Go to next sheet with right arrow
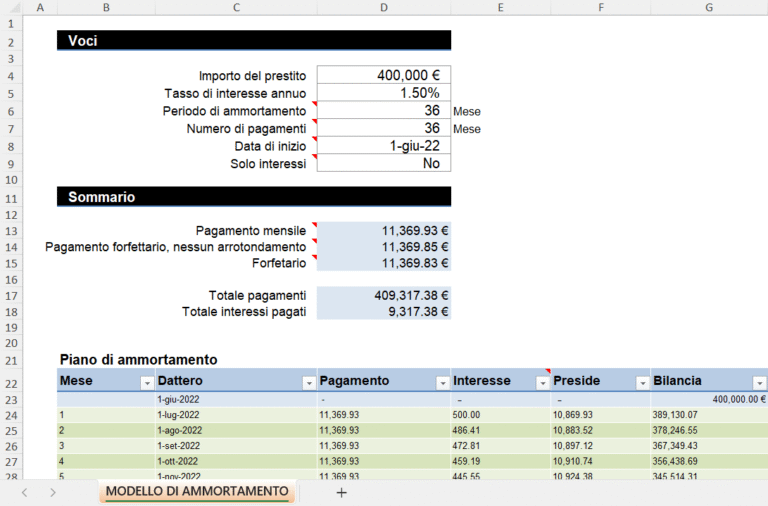 click(x=52, y=492)
